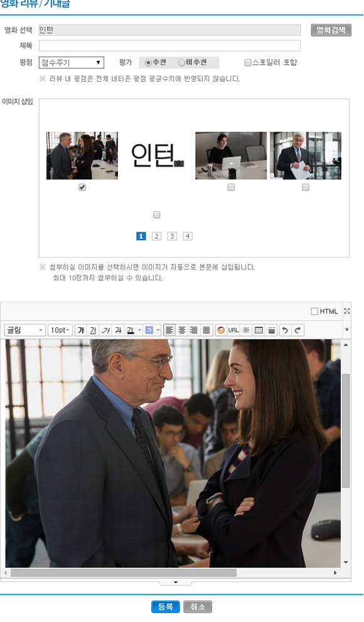This screenshot has width=364, height=622.
Task: Check the box under laptop desk image
Action: click(231, 187)
